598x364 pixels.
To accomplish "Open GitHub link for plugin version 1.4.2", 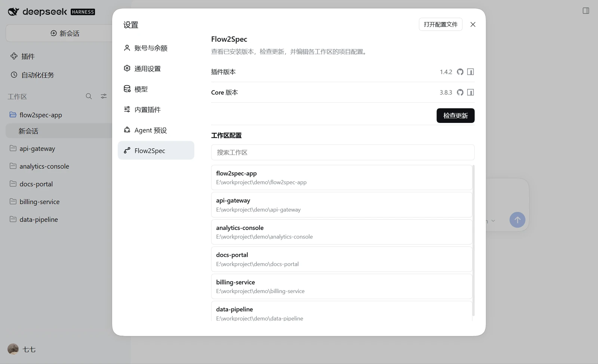I will pyautogui.click(x=460, y=72).
